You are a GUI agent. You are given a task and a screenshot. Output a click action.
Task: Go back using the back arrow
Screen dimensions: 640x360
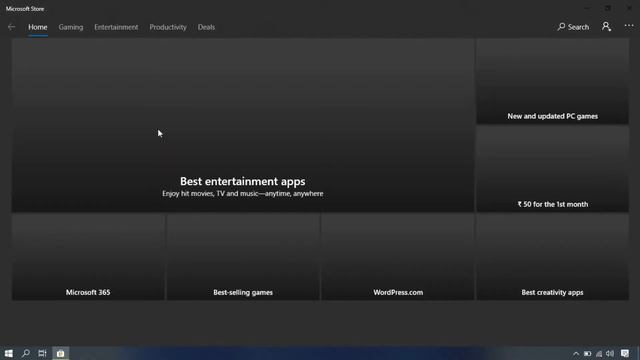point(11,27)
